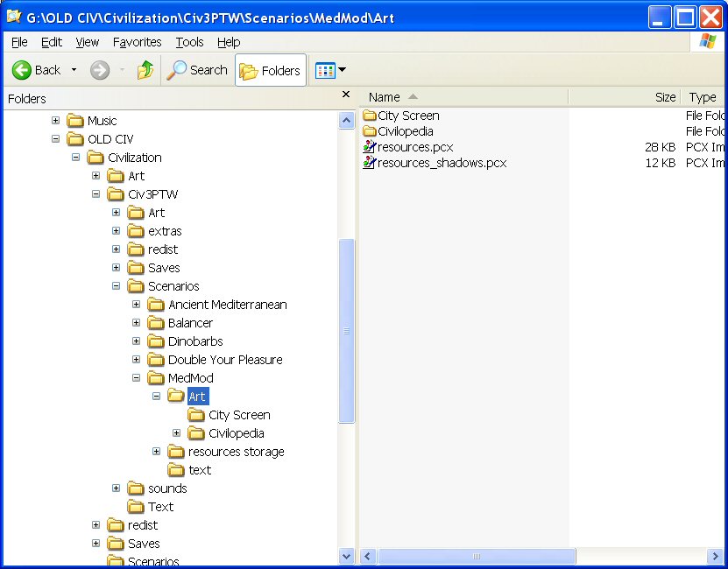Expand the Music folder
The image size is (728, 569).
(56, 121)
